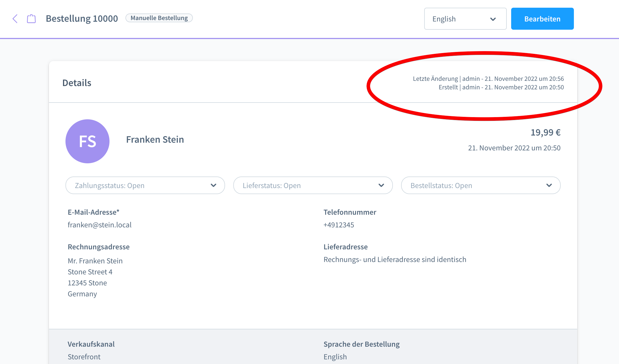Click the Details card heading
The image size is (619, 364).
click(x=77, y=83)
